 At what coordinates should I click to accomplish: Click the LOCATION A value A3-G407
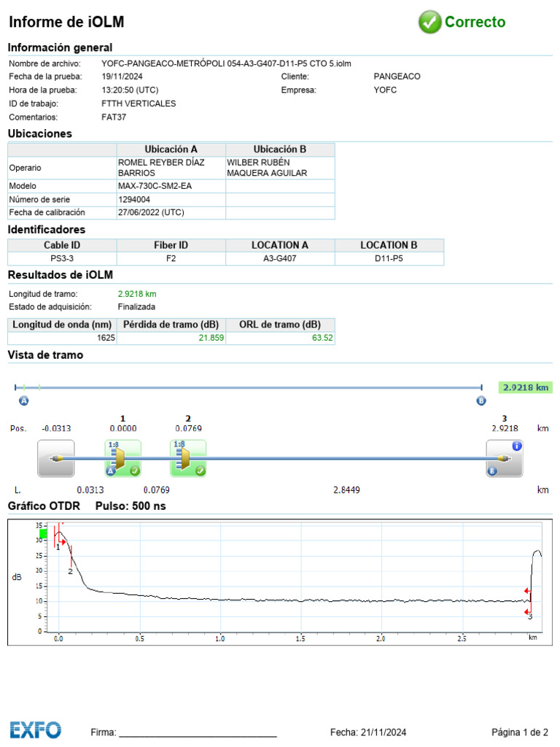tap(280, 258)
